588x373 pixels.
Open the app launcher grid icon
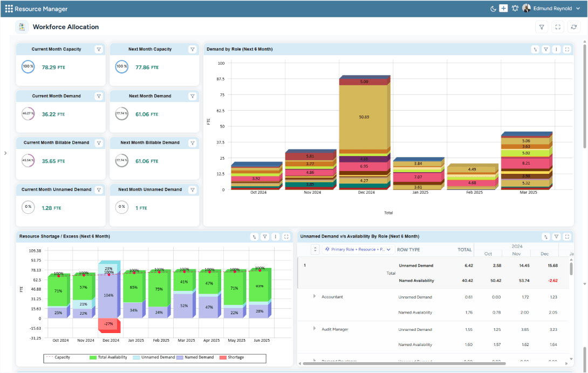point(9,9)
